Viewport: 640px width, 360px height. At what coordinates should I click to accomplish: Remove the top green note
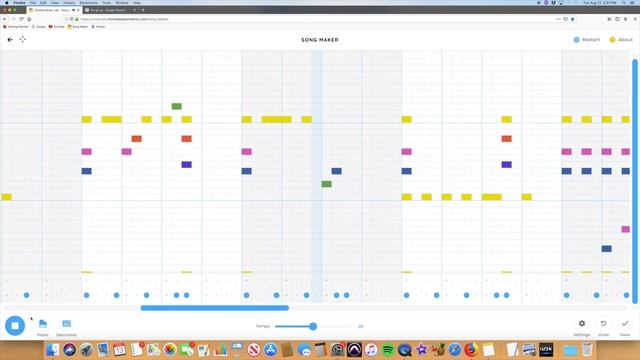pos(176,107)
